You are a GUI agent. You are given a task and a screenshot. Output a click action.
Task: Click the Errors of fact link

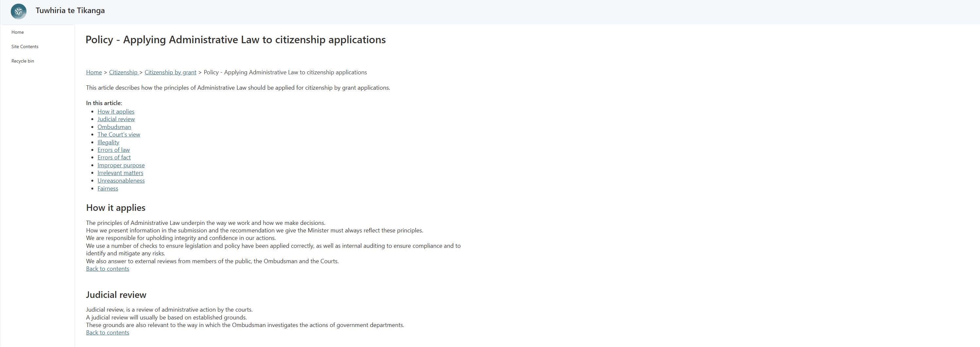click(x=114, y=157)
